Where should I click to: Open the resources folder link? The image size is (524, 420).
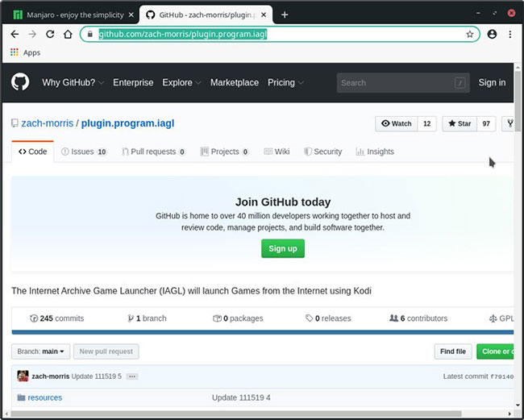coord(45,397)
